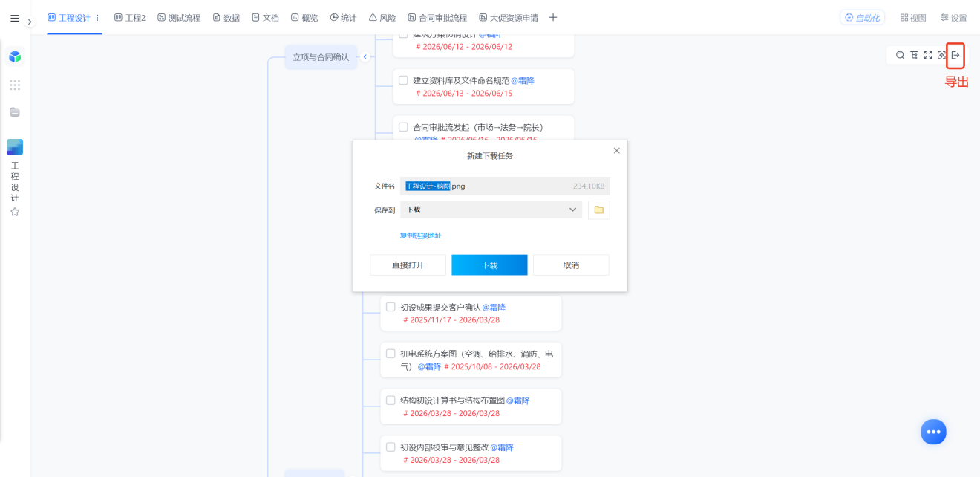Image resolution: width=980 pixels, height=477 pixels.
Task: Check the 合同审批流发起 task checkbox
Action: [x=403, y=127]
